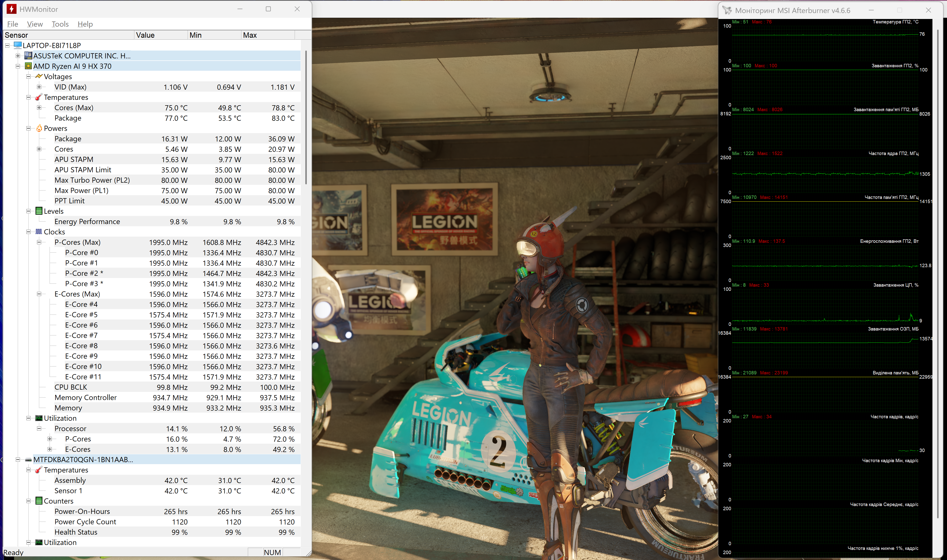Expand the ASUSTeK COMPUTER INC. node
This screenshot has width=947, height=560.
(x=18, y=56)
